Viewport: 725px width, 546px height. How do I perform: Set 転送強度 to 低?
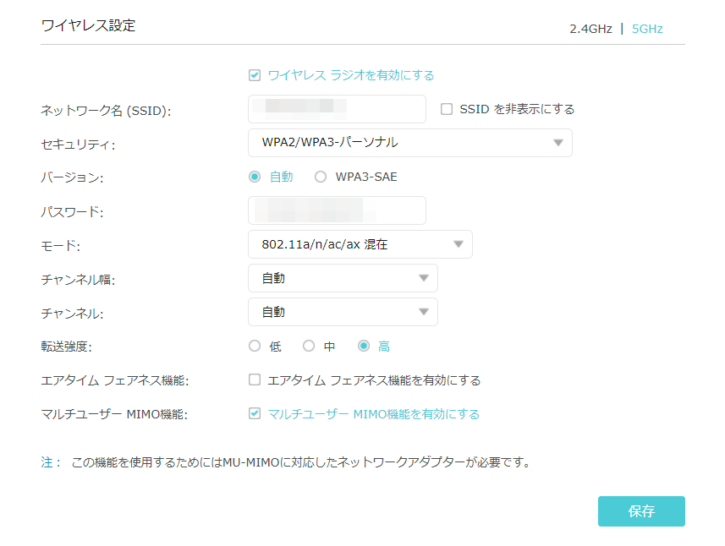tap(255, 346)
